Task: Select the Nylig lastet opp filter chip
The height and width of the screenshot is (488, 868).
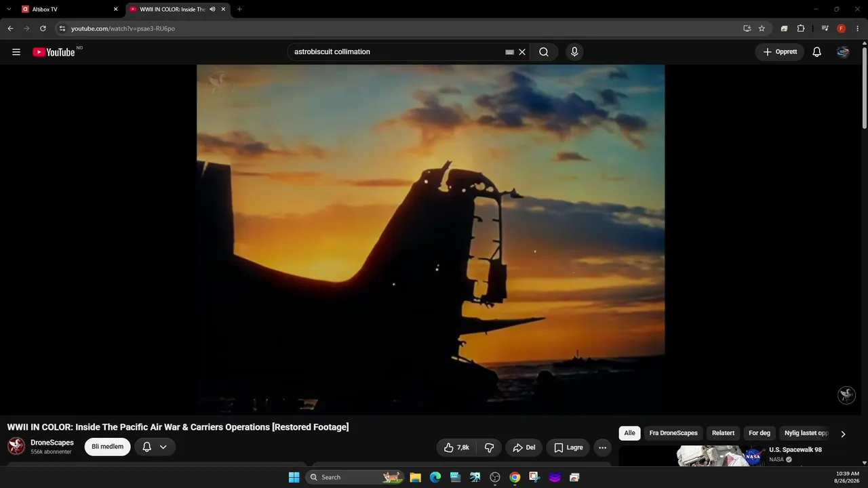Action: [806, 433]
